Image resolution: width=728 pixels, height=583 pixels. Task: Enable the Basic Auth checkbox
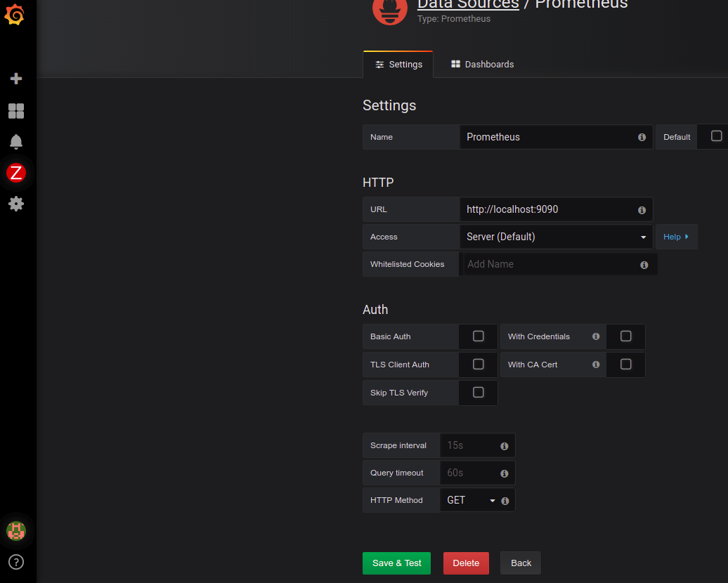pos(479,336)
